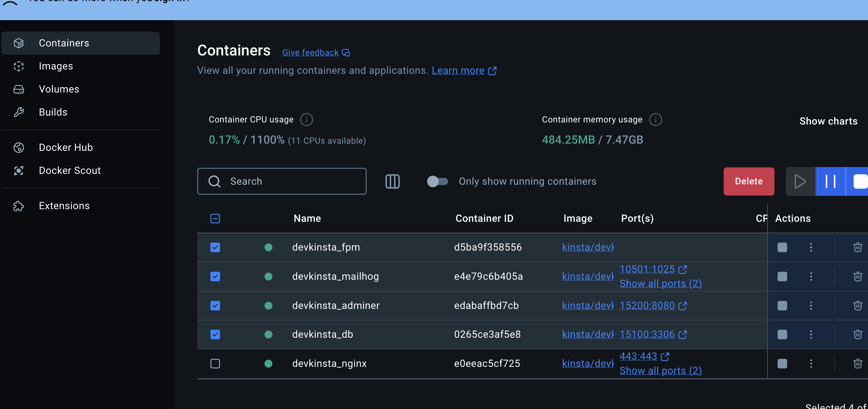Screen dimensions: 868x409
Task: Open the Images section in sidebar
Action: 56,66
